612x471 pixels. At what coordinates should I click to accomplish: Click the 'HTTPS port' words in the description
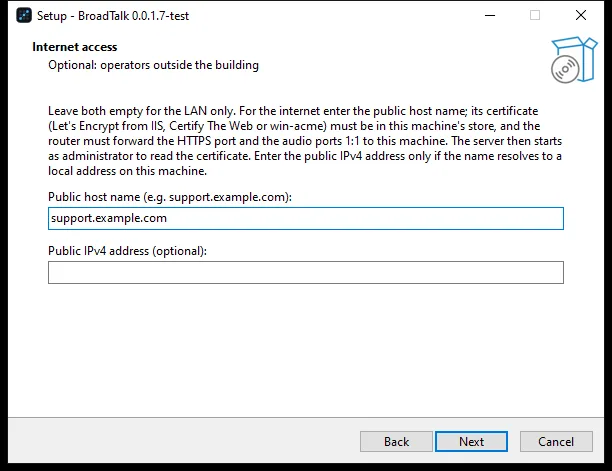tap(206, 141)
